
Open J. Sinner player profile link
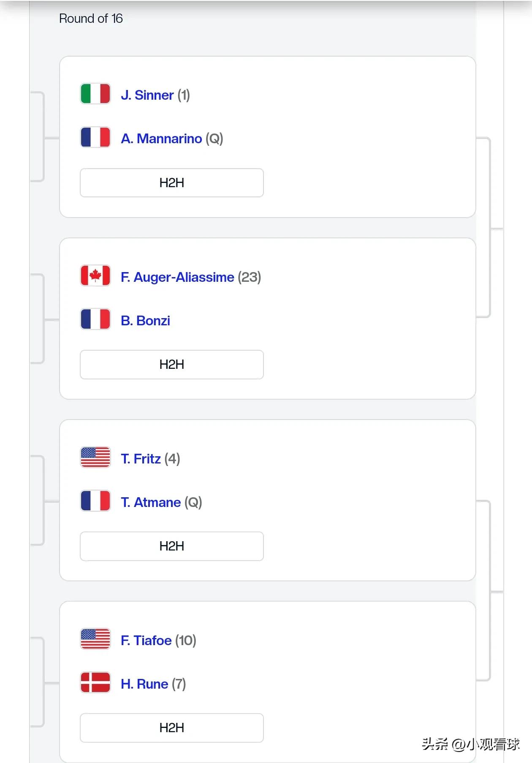click(147, 95)
